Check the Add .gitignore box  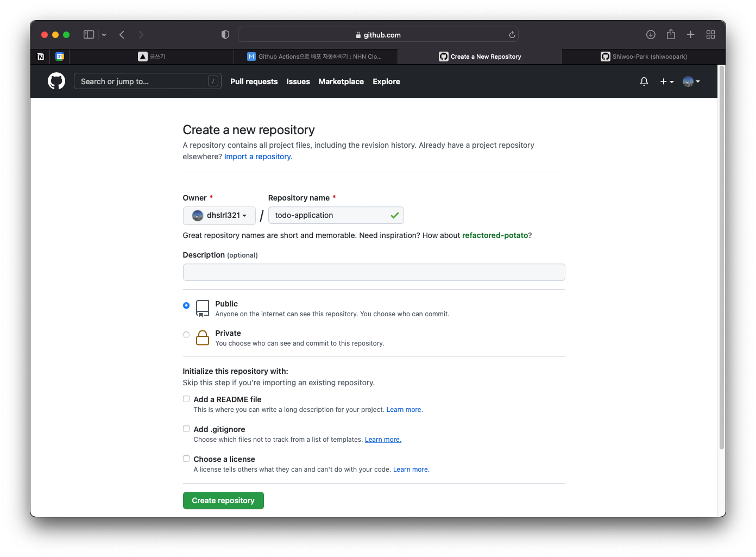[186, 429]
